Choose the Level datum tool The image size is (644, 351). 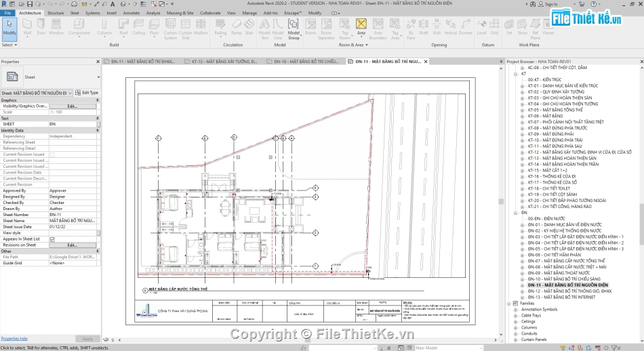click(x=481, y=28)
